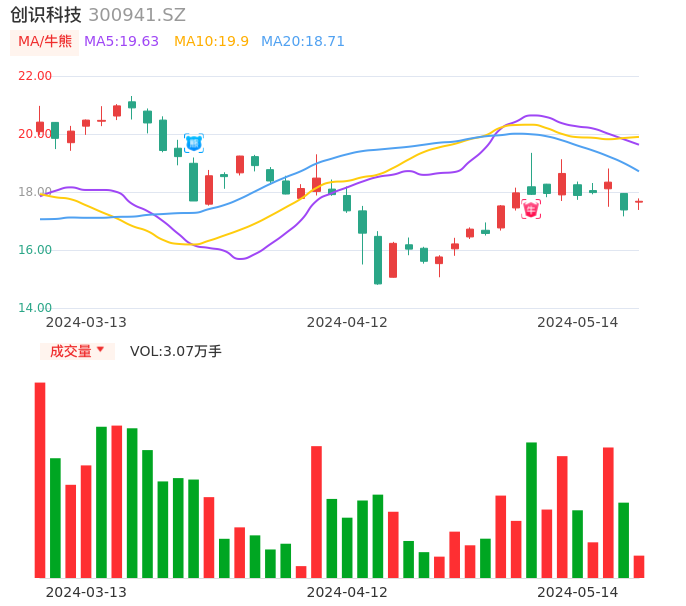Click the MA5:19.63 legend label
686x606 pixels.
click(121, 42)
